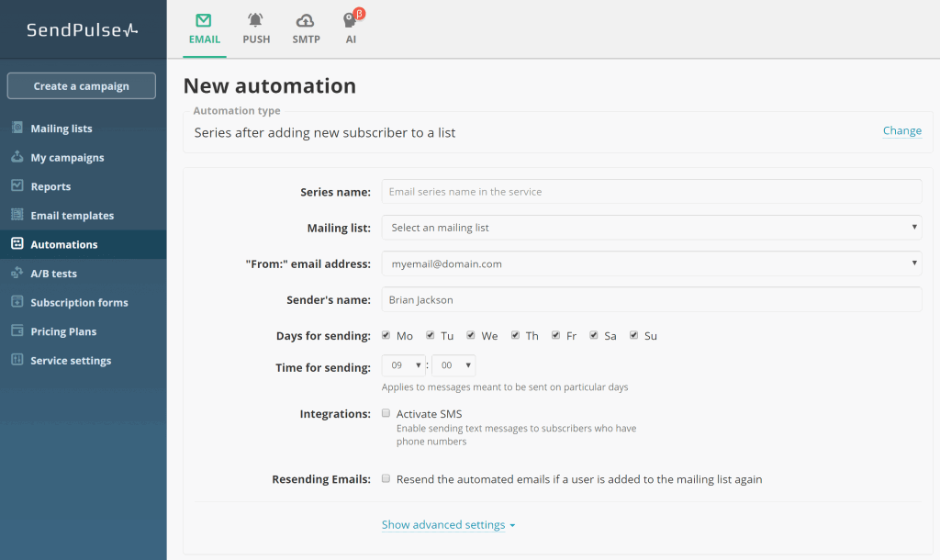The image size is (940, 560).
Task: Open the SMTP tab
Action: (306, 25)
